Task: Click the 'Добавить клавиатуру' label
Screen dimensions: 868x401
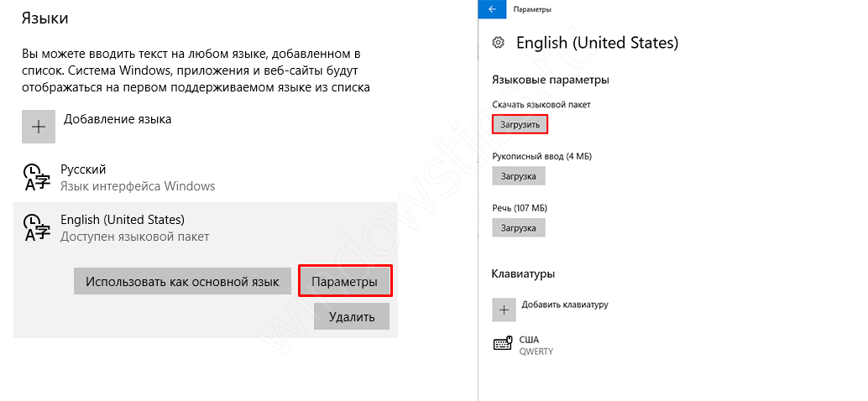Action: [564, 305]
